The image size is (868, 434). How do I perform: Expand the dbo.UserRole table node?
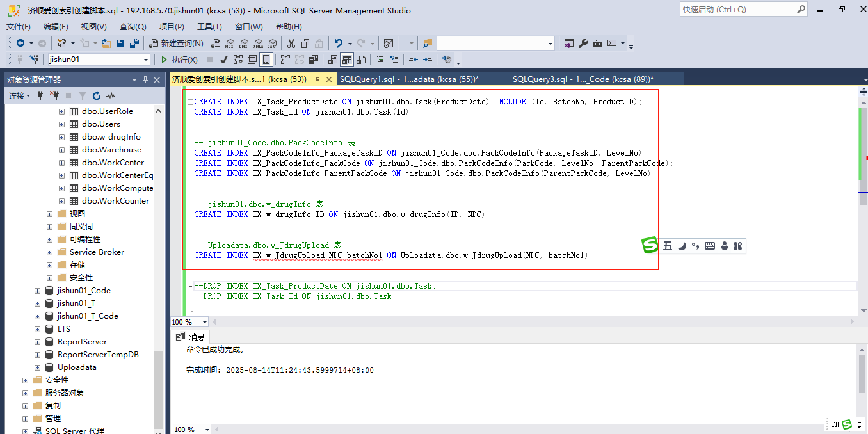62,111
